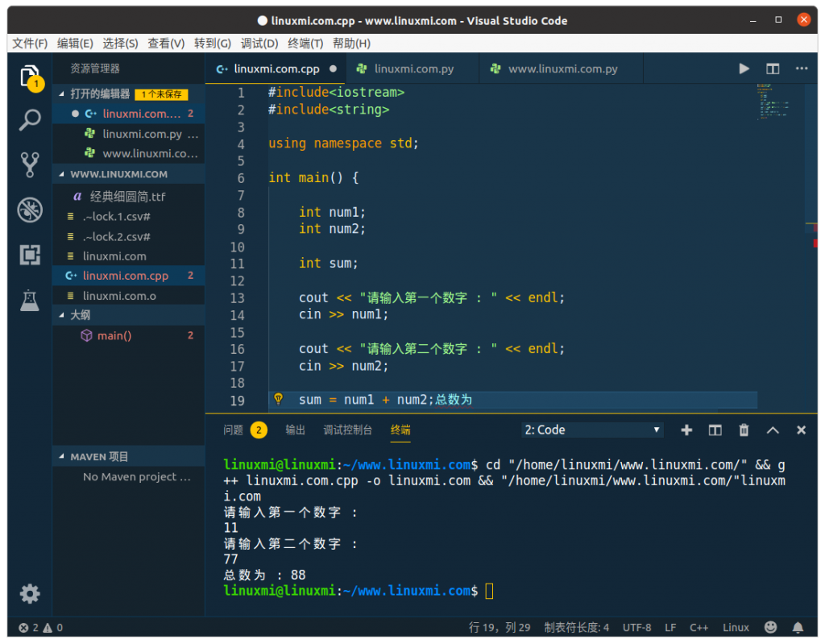825x644 pixels.
Task: Click the terminal input prompt cursor
Action: 489,591
